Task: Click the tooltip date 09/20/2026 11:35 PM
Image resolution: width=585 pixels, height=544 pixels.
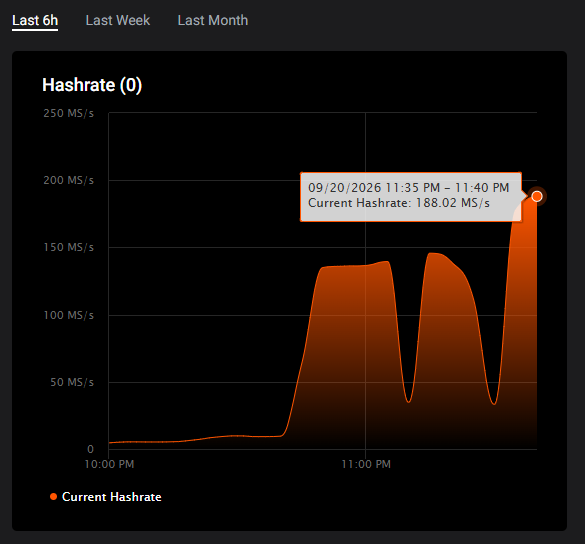Action: (x=374, y=187)
